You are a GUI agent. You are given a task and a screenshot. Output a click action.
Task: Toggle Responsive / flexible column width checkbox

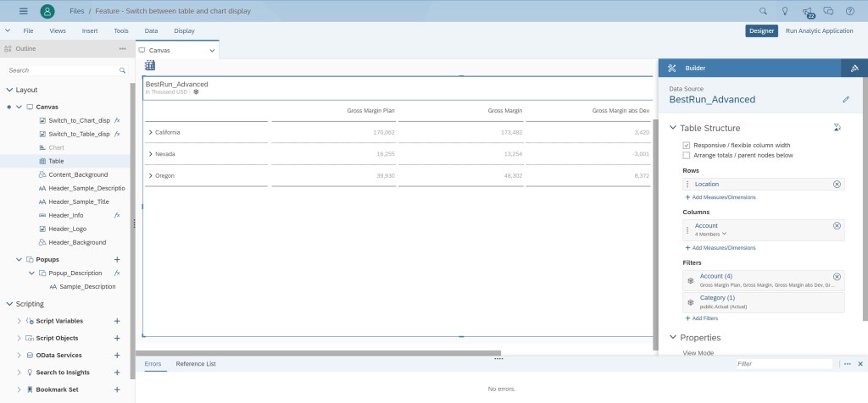[687, 146]
